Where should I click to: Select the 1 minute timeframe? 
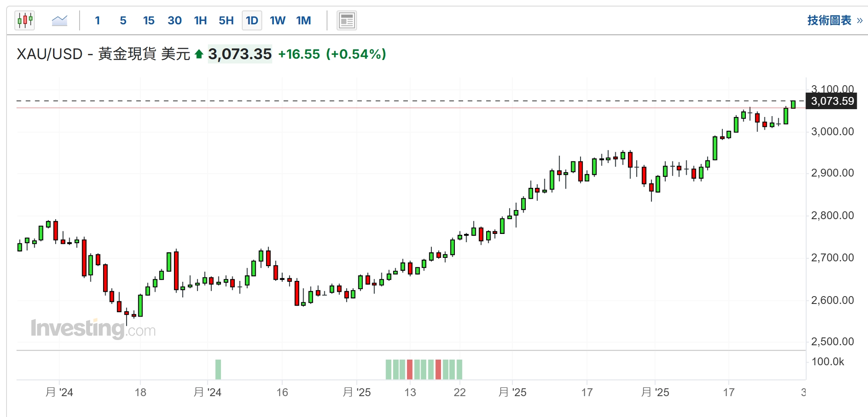[97, 20]
